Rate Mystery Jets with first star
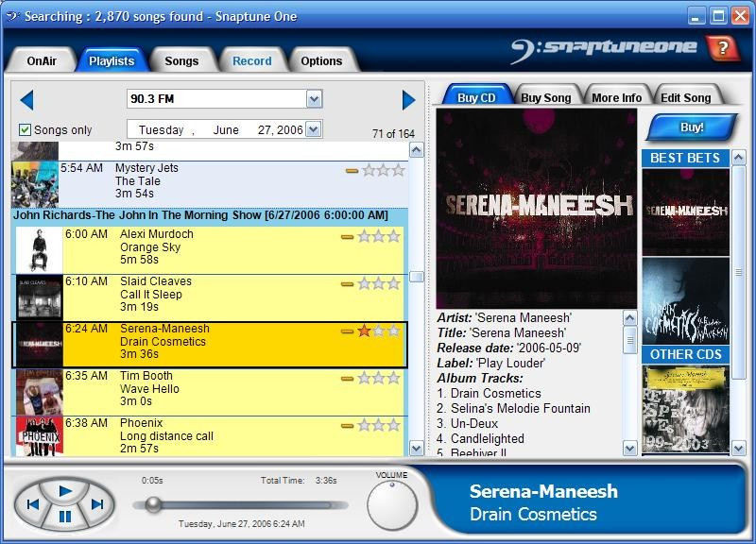Image resolution: width=756 pixels, height=544 pixels. tap(369, 170)
